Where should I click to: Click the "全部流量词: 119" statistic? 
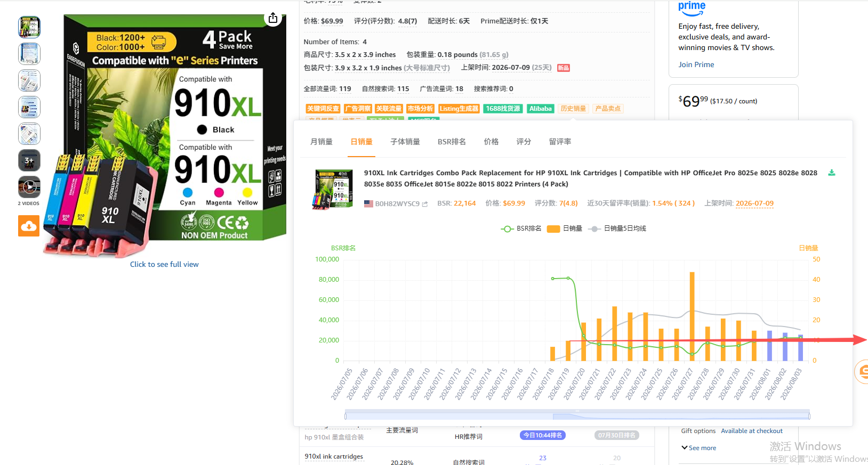327,89
